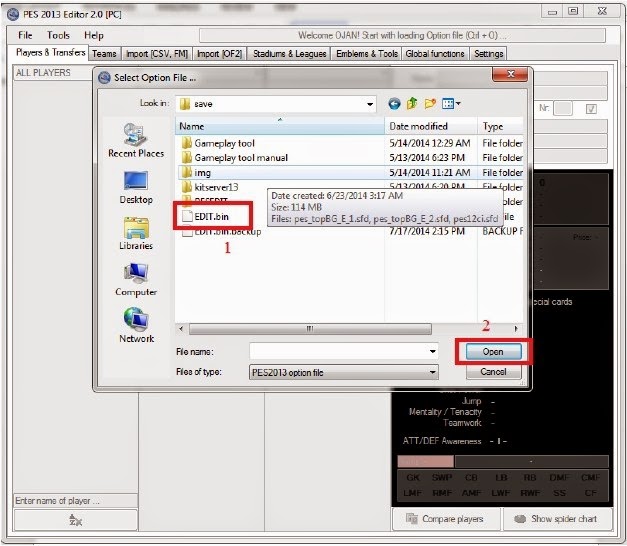This screenshot has height=546, width=627.
Task: Open the Tools menu
Action: 58,35
